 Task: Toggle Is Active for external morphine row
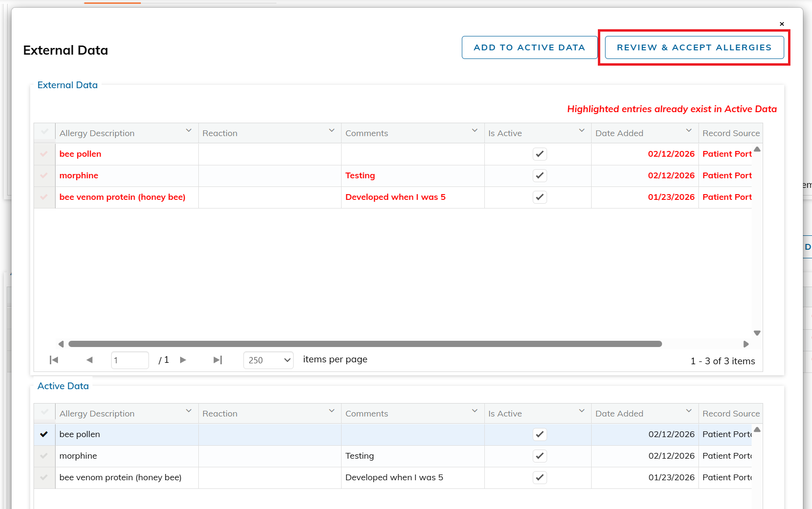coord(539,175)
